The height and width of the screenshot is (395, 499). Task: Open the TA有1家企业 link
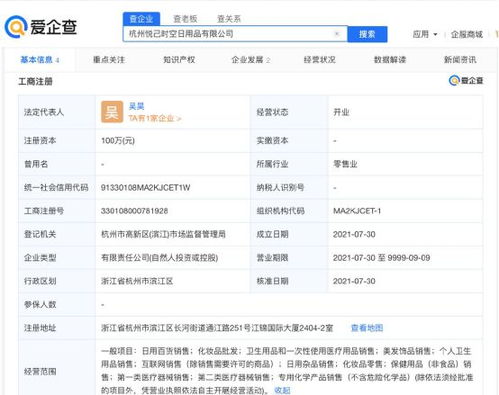[x=155, y=118]
